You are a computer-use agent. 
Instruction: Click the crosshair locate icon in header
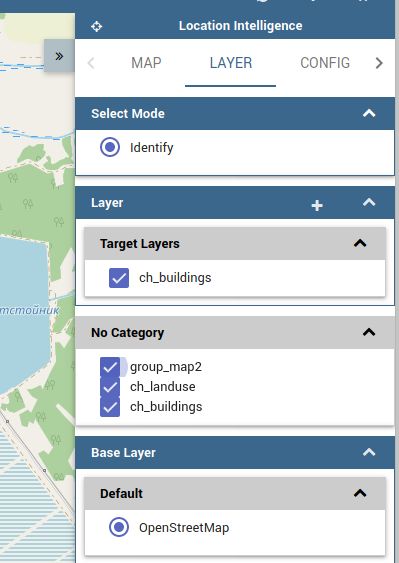(96, 26)
